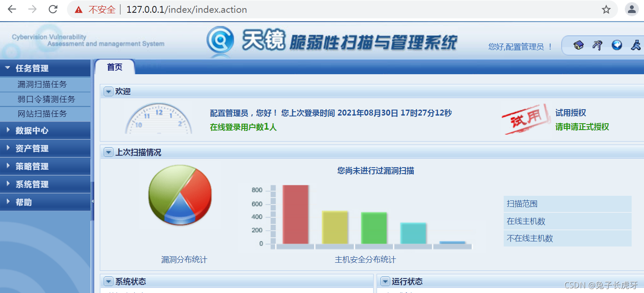Viewport: 644px width, 293px height.
Task: Collapse the 任务管理 sidebar section
Action: tap(45, 68)
